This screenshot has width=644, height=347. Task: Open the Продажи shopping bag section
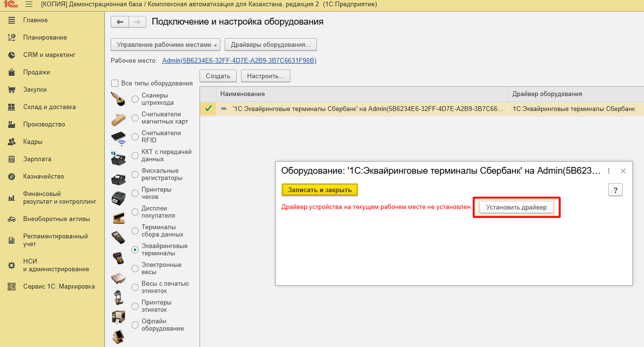point(36,72)
